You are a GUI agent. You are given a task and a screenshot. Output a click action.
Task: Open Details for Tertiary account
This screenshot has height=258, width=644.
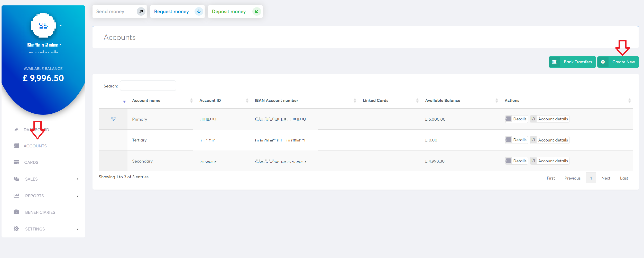516,140
